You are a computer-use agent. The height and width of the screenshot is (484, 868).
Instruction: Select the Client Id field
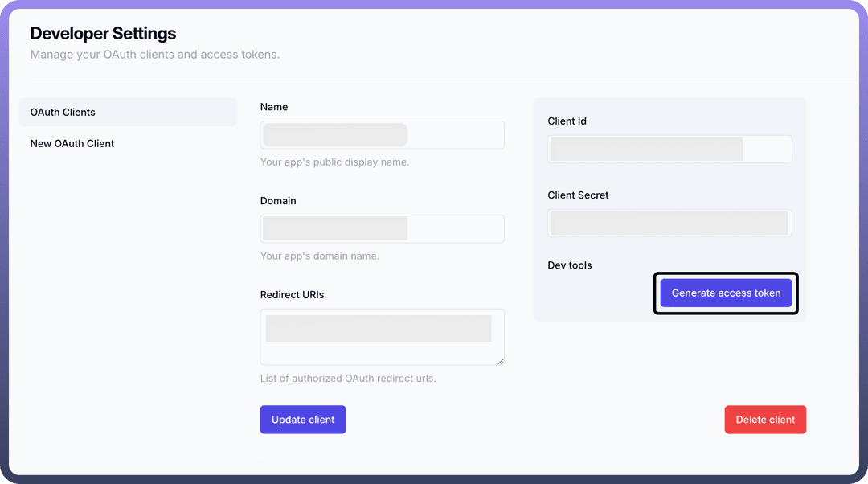click(x=669, y=149)
